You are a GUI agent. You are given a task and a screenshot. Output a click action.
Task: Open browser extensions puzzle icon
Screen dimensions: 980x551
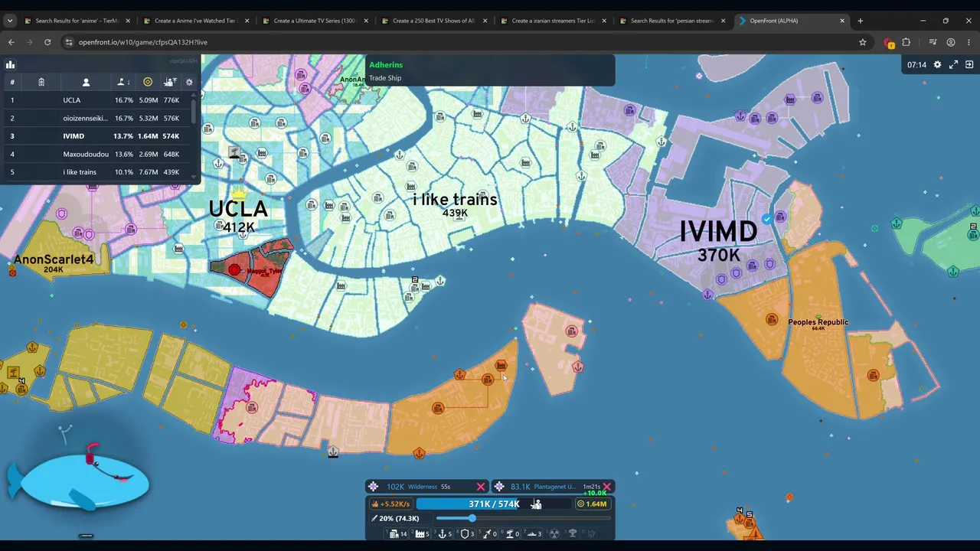pos(906,42)
